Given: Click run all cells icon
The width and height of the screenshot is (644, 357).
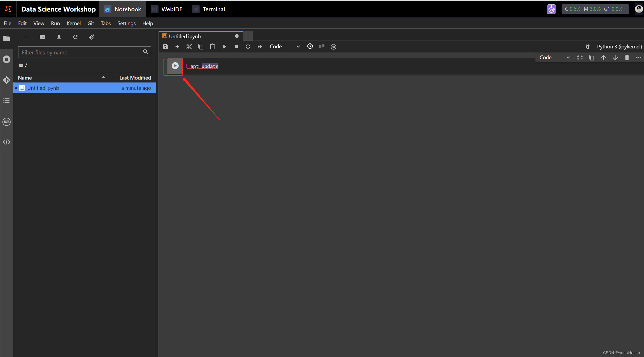Looking at the screenshot, I should 259,46.
